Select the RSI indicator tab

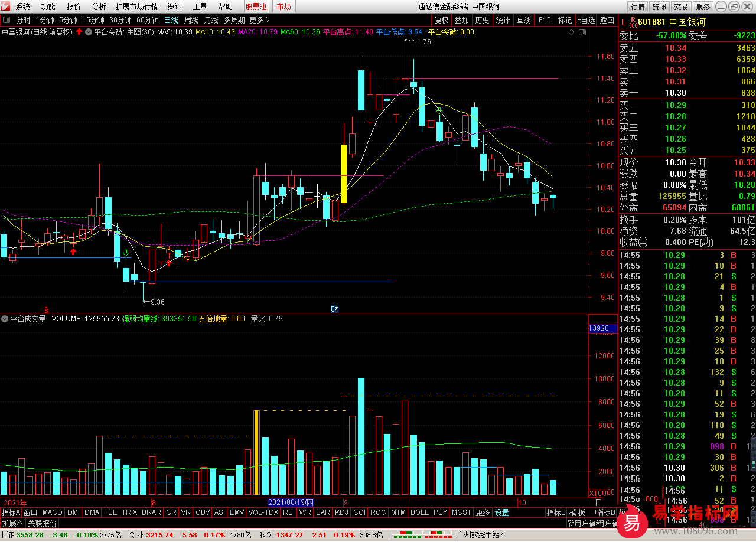point(289,512)
